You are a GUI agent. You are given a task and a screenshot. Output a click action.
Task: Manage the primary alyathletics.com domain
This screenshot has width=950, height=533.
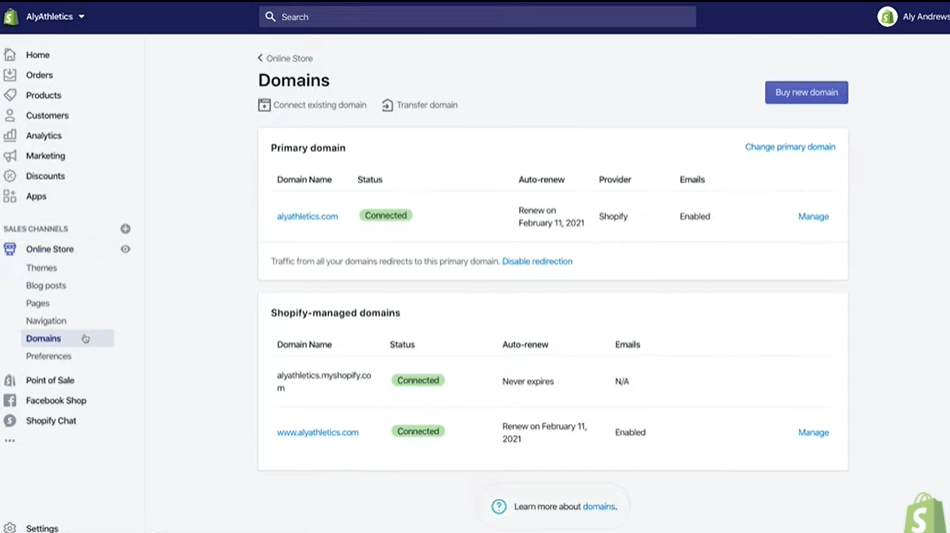[x=813, y=216]
